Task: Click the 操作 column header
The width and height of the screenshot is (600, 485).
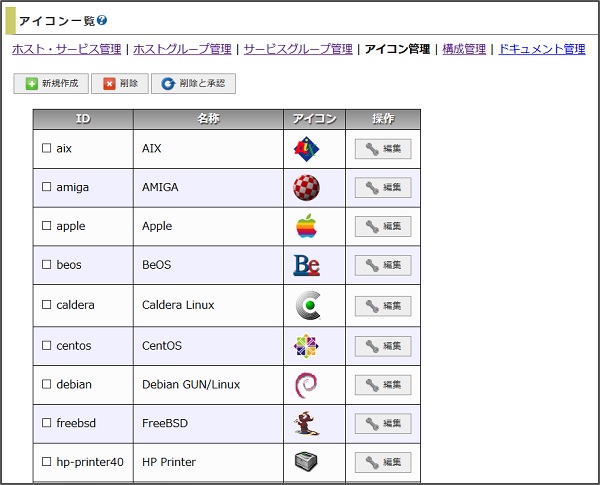Action: pos(383,119)
